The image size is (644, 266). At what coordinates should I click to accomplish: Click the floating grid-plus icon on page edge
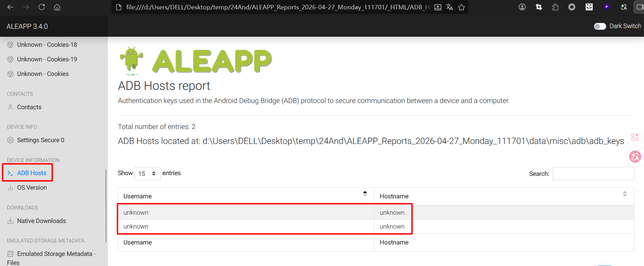tap(635, 137)
